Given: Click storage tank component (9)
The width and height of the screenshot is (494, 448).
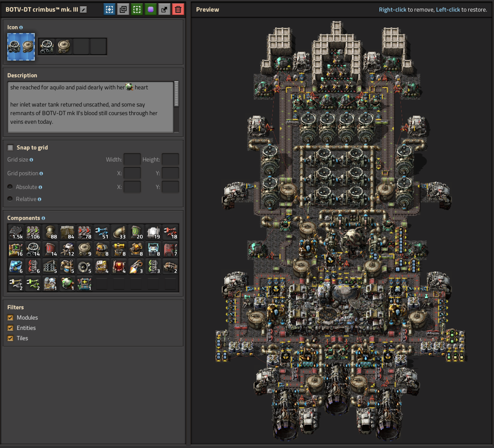Looking at the screenshot, I should pos(85,249).
